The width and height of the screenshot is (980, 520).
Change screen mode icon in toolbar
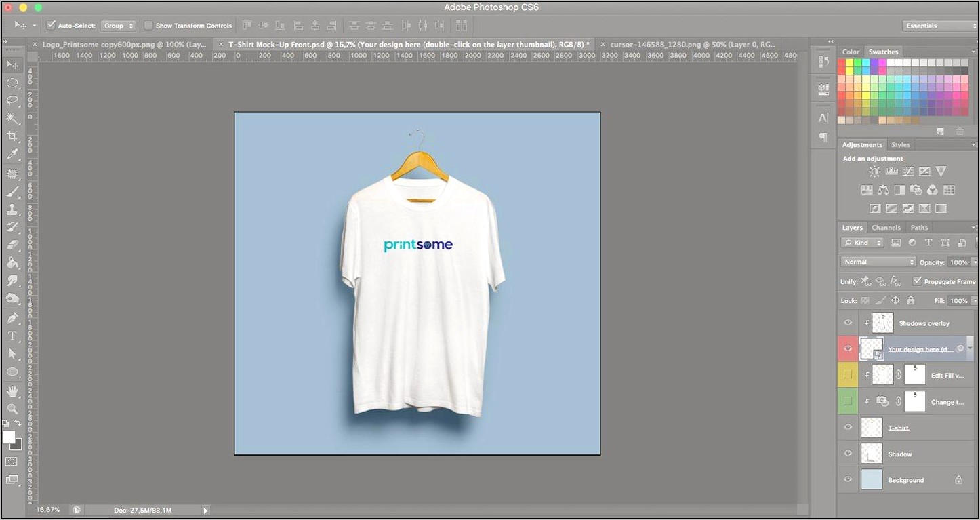tap(12, 479)
